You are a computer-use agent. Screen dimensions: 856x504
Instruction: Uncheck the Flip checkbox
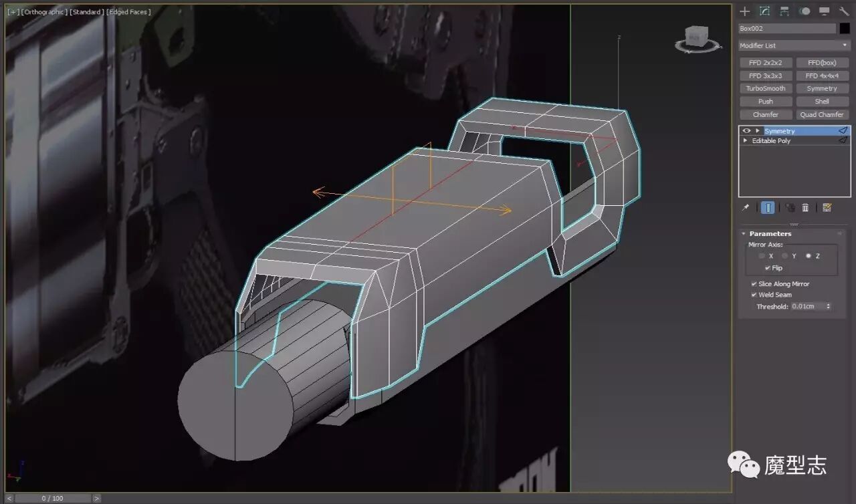768,268
